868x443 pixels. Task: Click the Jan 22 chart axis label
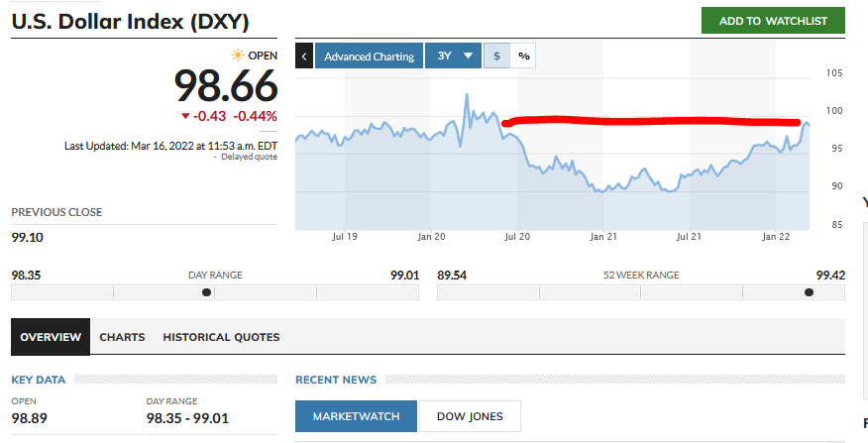(x=776, y=237)
